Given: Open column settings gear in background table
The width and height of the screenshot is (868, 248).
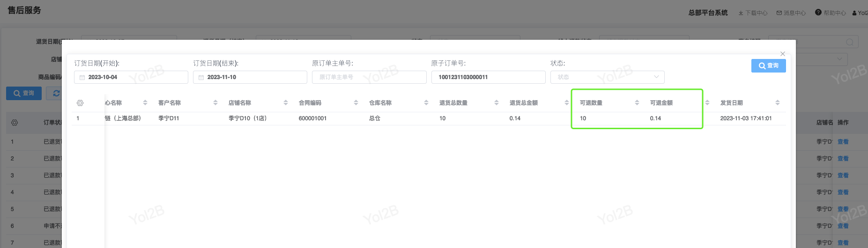Looking at the screenshot, I should coord(15,123).
